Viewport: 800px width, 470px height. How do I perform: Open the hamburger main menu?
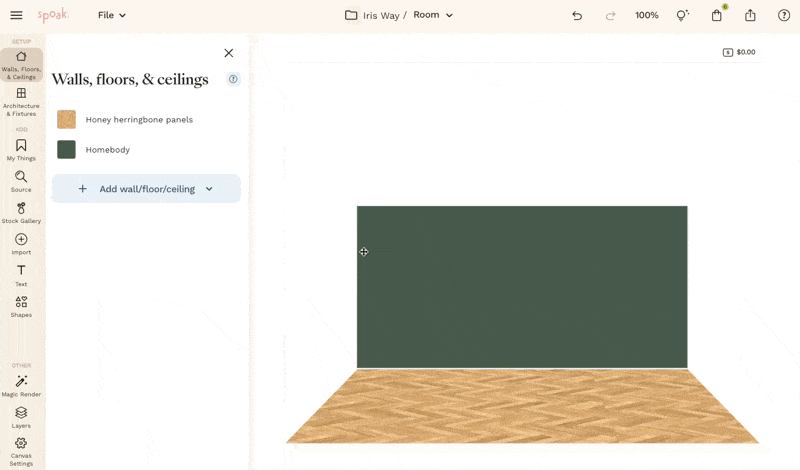click(x=16, y=15)
